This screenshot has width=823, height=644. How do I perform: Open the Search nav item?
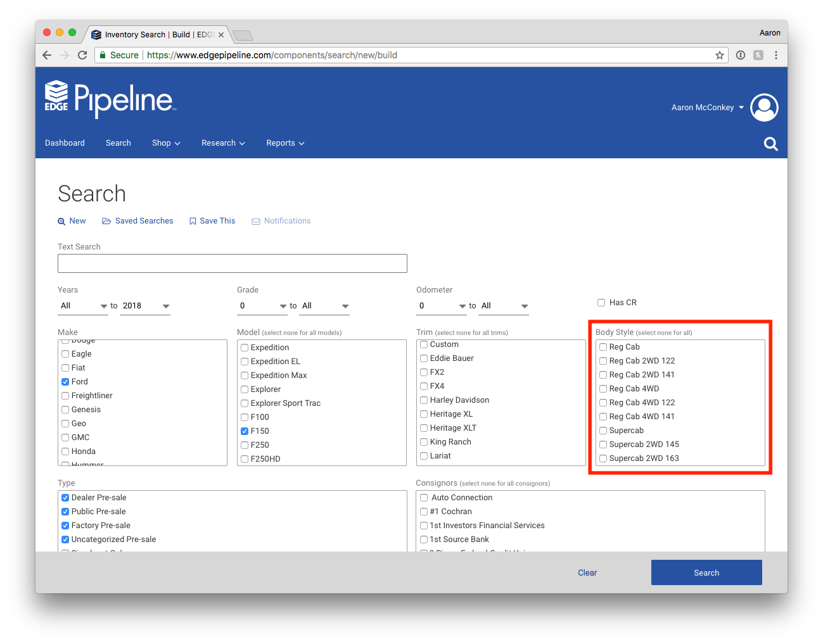[x=118, y=143]
